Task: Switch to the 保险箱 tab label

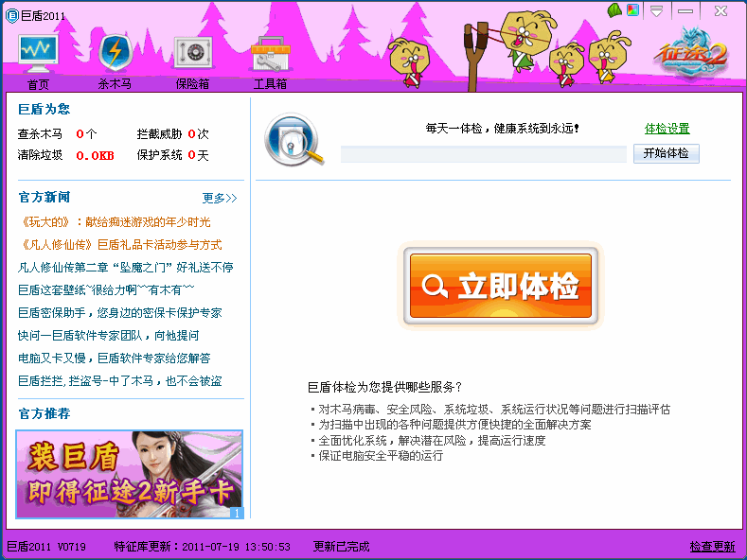Action: [192, 84]
